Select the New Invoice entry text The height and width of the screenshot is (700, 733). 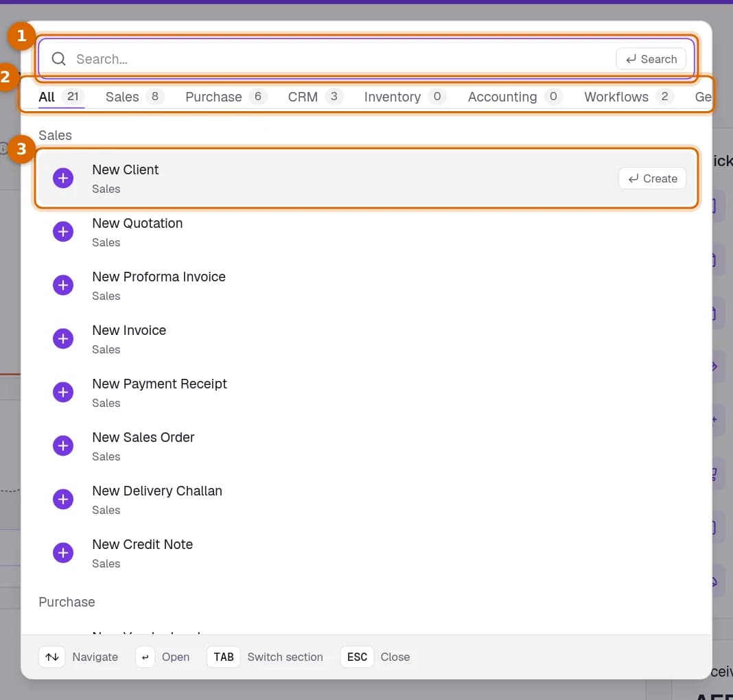(129, 330)
